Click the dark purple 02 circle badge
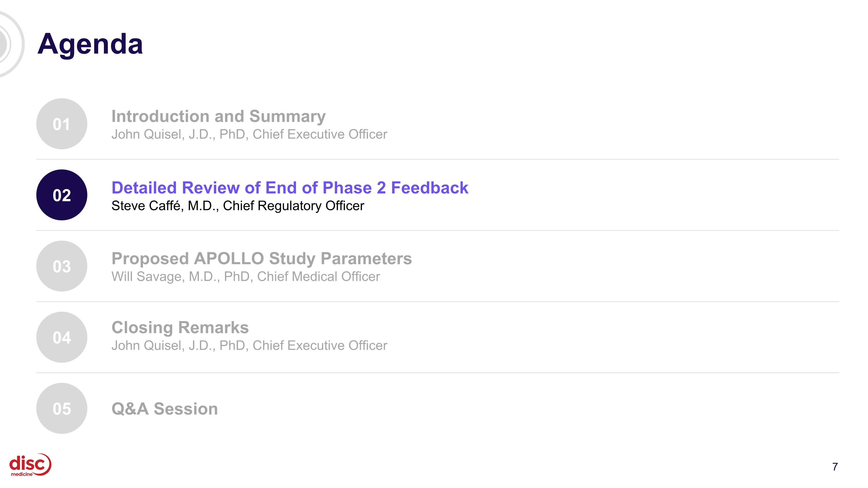The image size is (868, 488). pos(62,195)
